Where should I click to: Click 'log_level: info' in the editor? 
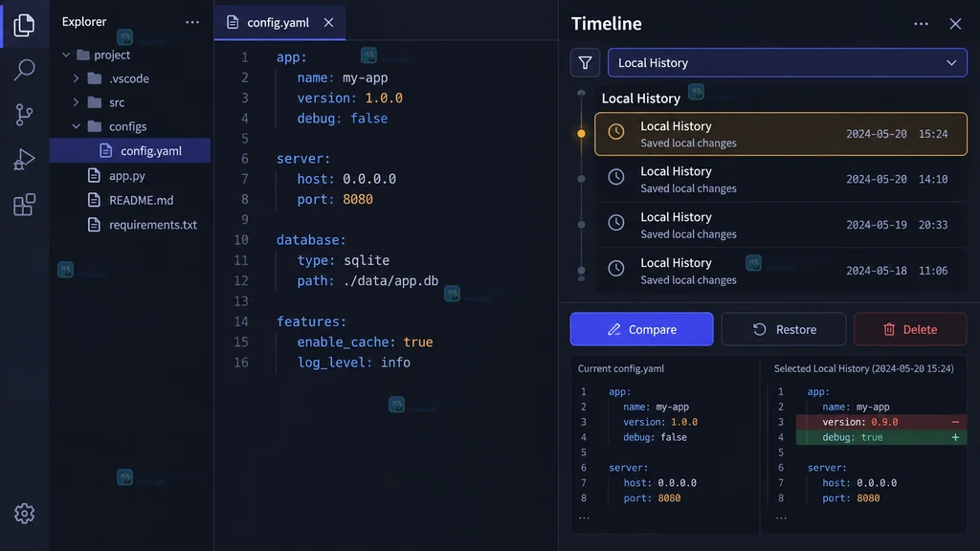354,363
